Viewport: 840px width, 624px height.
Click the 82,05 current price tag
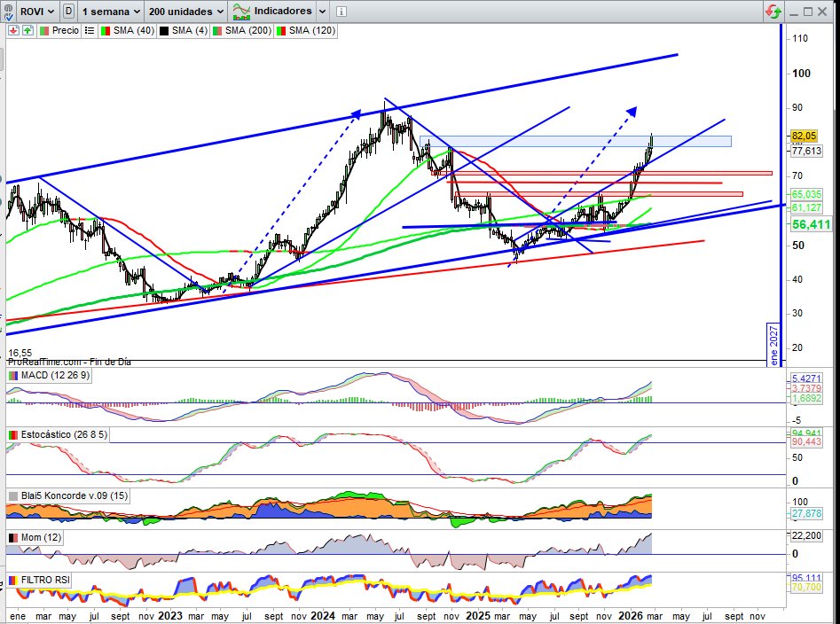coord(805,136)
